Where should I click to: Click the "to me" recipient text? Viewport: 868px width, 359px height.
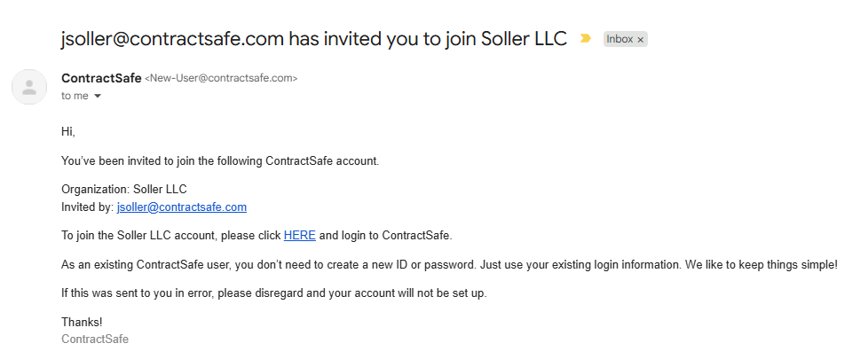pos(75,96)
